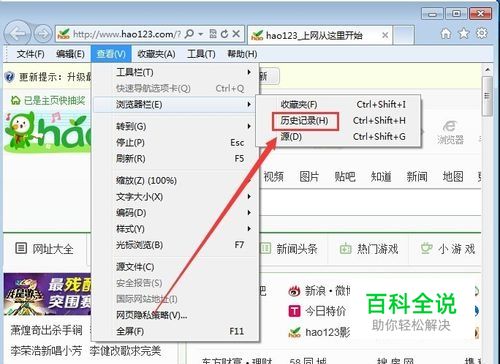Click the 地图 search category link
The height and width of the screenshot is (364, 500).
click(453, 176)
